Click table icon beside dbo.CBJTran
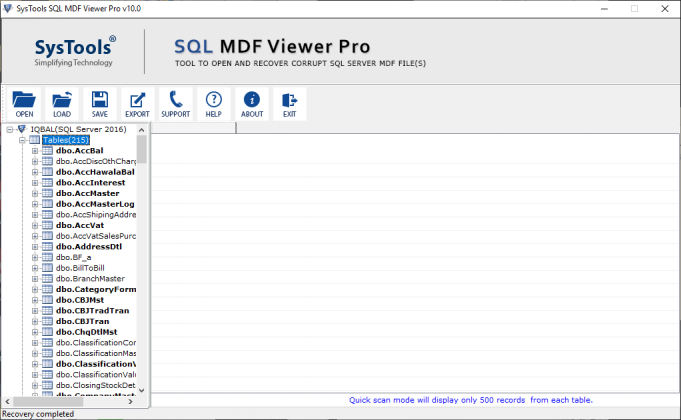681x420 pixels. (x=47, y=321)
